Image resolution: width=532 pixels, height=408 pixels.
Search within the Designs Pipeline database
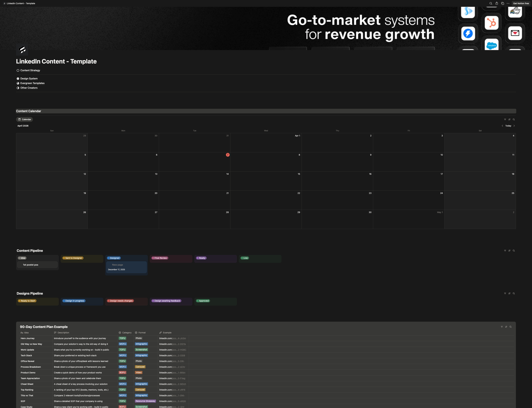[514, 293]
